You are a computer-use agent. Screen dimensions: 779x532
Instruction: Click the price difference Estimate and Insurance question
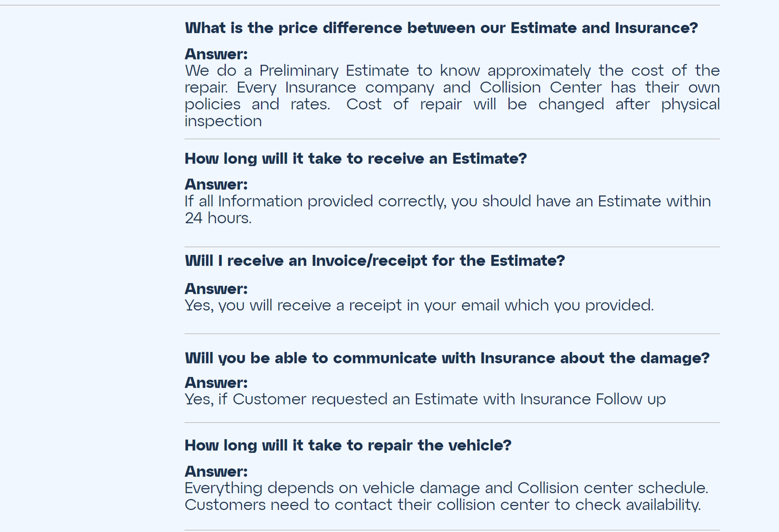pyautogui.click(x=441, y=28)
